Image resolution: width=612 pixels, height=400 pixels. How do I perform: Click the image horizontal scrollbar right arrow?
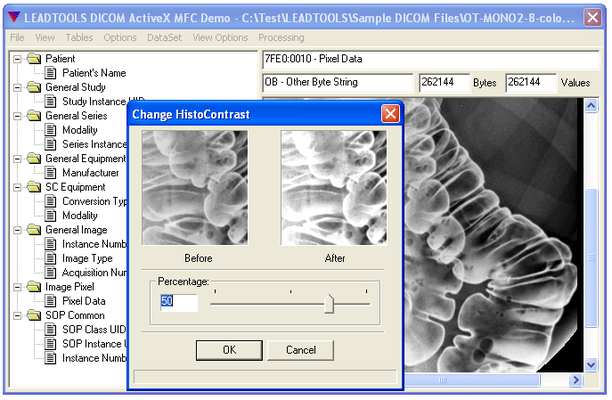(x=576, y=380)
